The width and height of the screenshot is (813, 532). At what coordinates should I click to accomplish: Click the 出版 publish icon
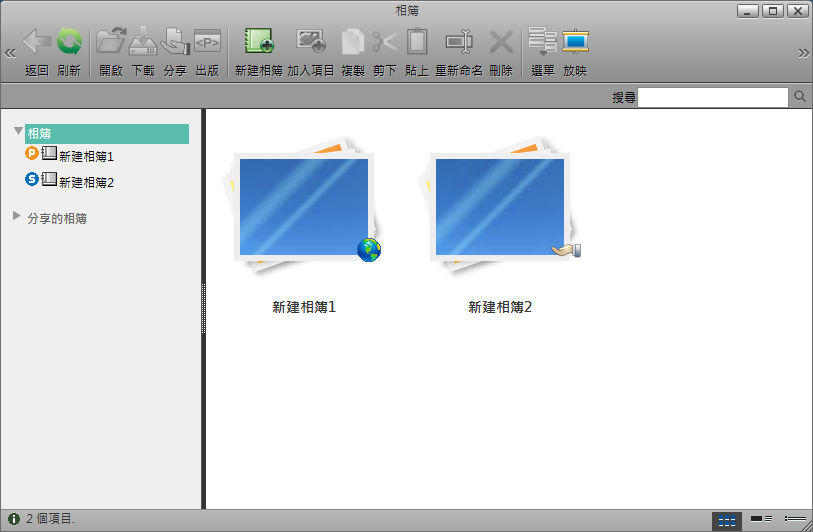pos(207,42)
